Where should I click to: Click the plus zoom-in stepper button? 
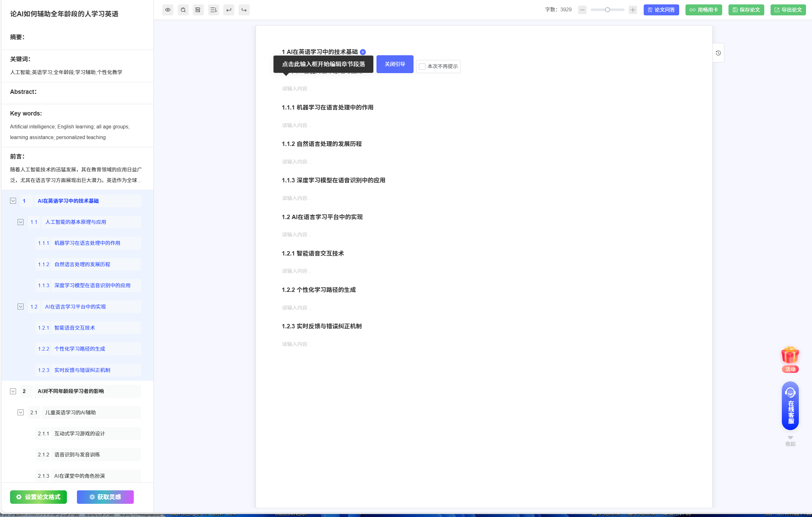point(633,10)
